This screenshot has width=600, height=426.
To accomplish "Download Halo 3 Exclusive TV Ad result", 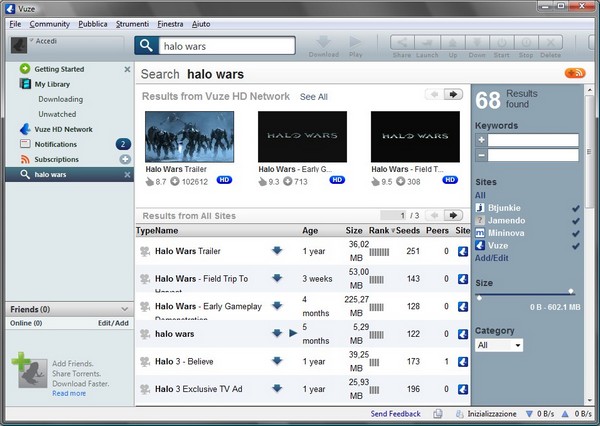I will (x=277, y=388).
